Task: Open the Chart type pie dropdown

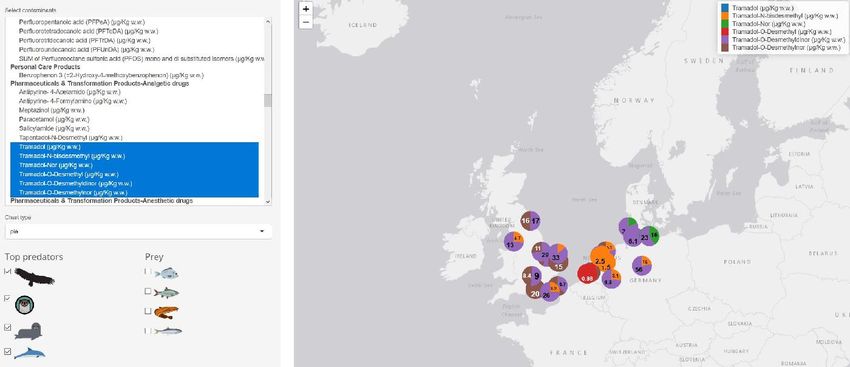Action: (x=138, y=231)
